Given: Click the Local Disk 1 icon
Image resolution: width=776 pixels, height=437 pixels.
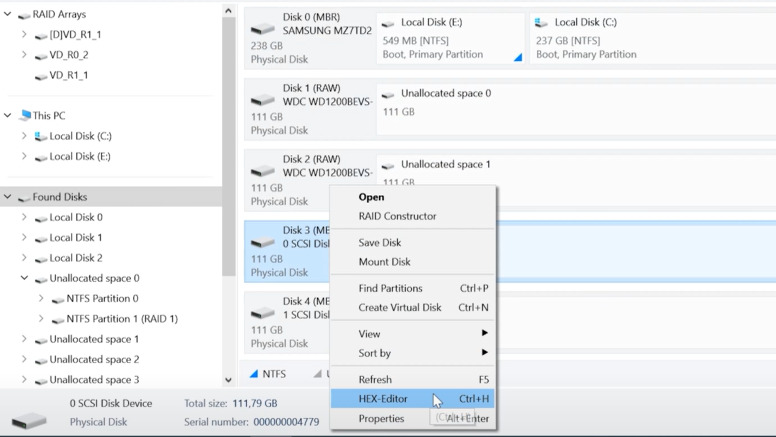Looking at the screenshot, I should (41, 239).
